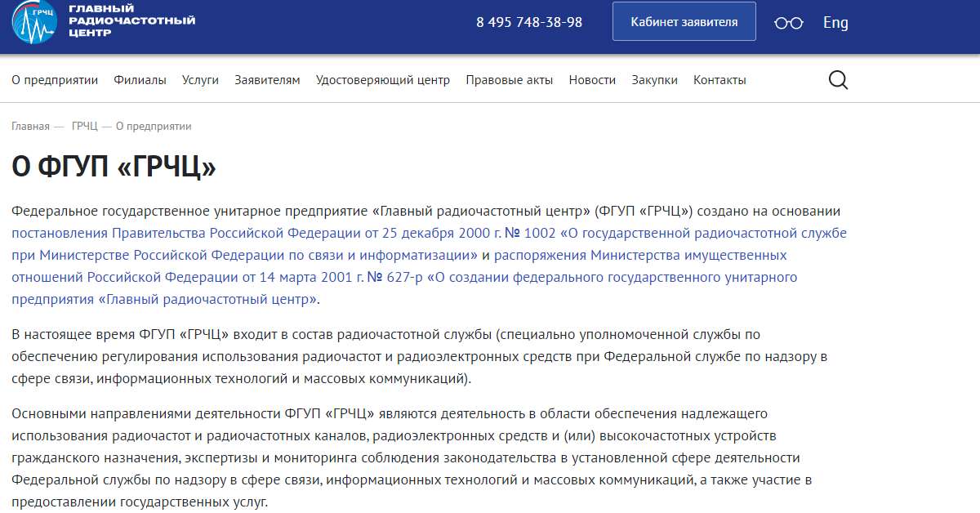Open the Новости section
Screen dimensions: 980x513
pos(592,80)
